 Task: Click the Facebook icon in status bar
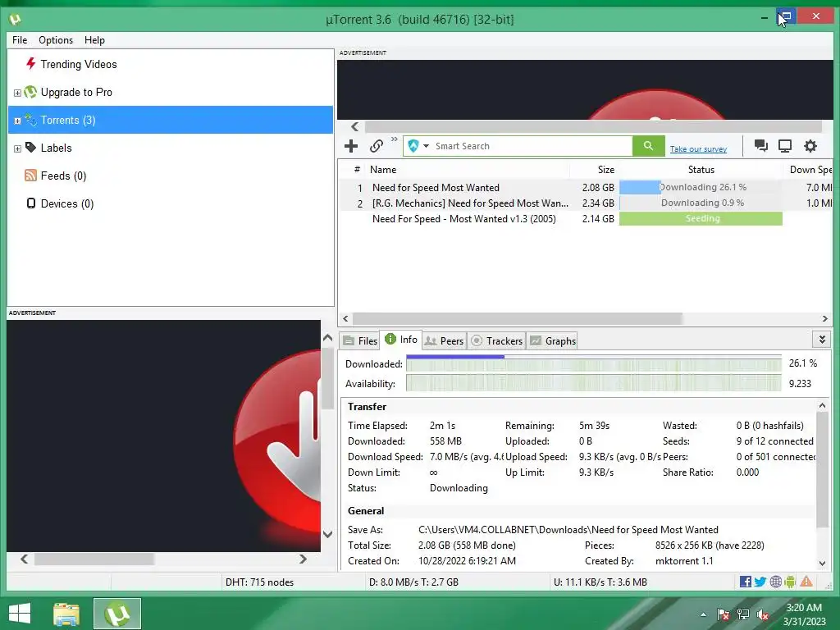745,582
